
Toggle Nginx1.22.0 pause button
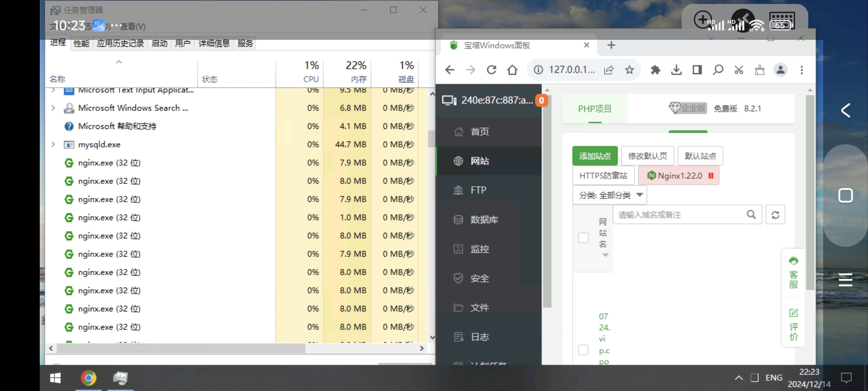pyautogui.click(x=711, y=176)
